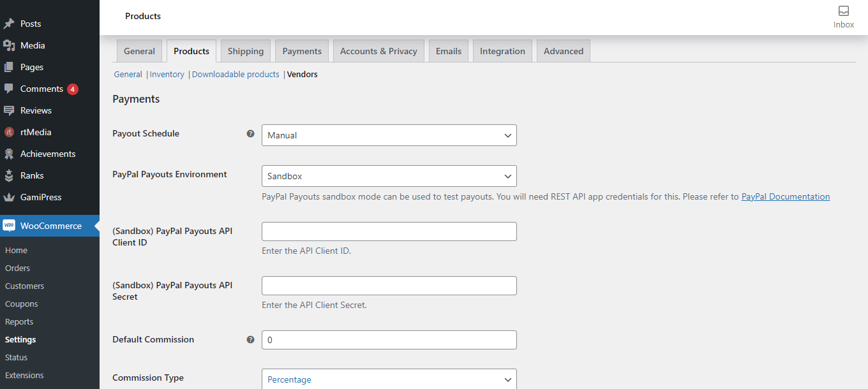
Task: Click the Achievements award icon
Action: click(9, 154)
